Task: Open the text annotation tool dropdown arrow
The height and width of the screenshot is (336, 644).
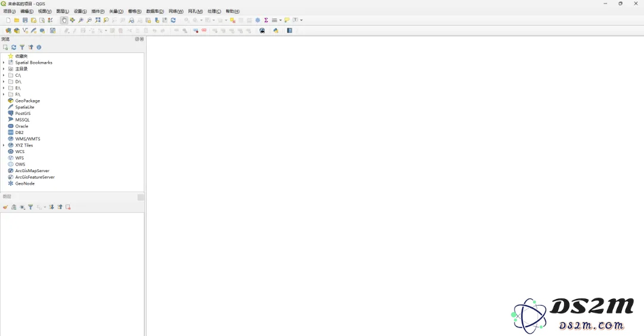Action: [x=302, y=20]
